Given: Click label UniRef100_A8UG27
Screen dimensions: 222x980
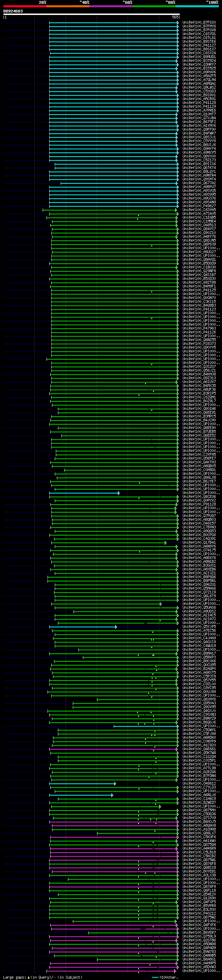Looking at the screenshot, I should pos(199,252).
